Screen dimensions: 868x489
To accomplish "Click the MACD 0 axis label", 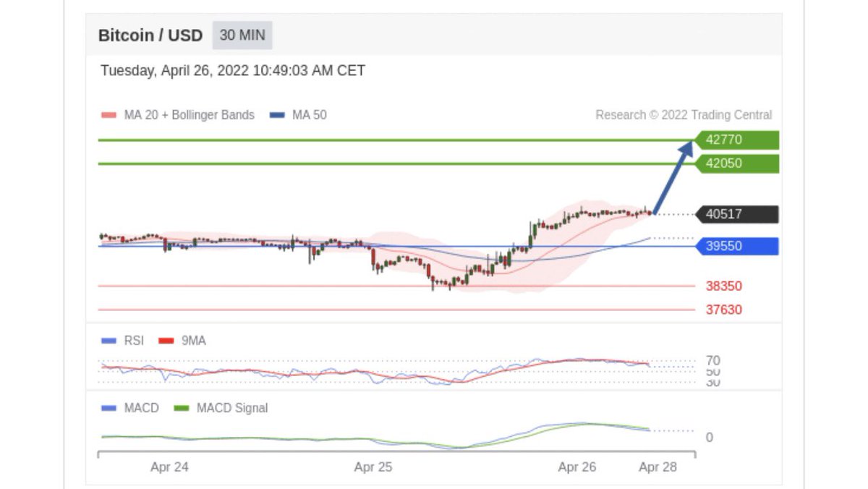I will [710, 438].
